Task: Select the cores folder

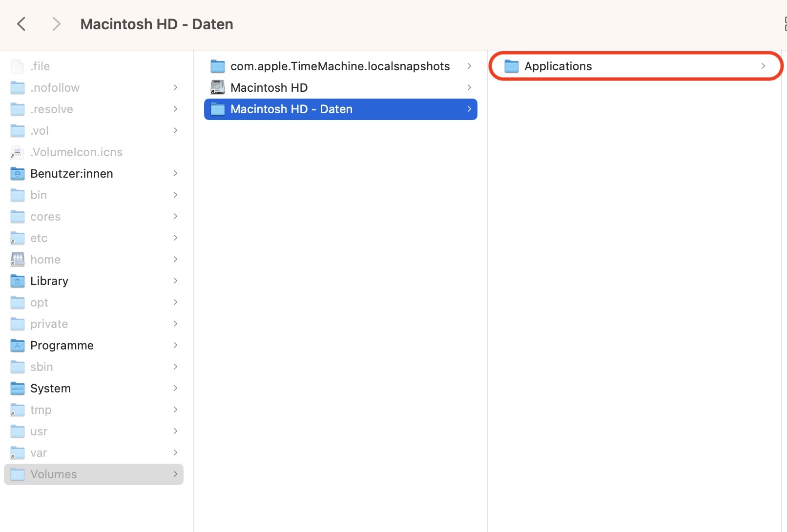Action: click(x=45, y=217)
